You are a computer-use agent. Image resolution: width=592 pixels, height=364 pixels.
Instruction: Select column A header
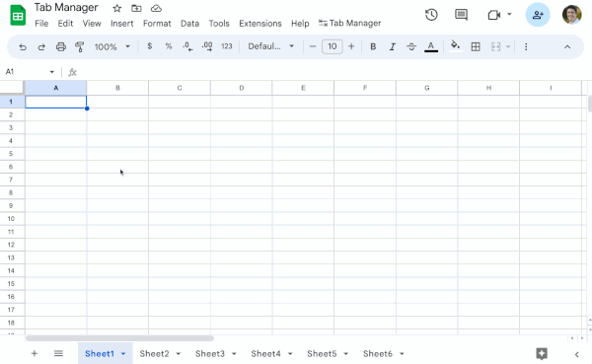click(x=56, y=88)
